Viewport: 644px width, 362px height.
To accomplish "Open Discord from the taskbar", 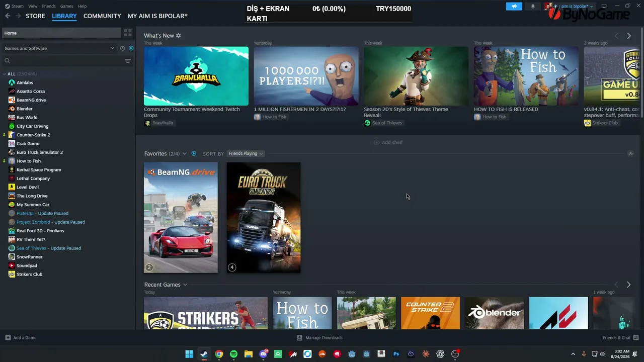I will point(263,354).
